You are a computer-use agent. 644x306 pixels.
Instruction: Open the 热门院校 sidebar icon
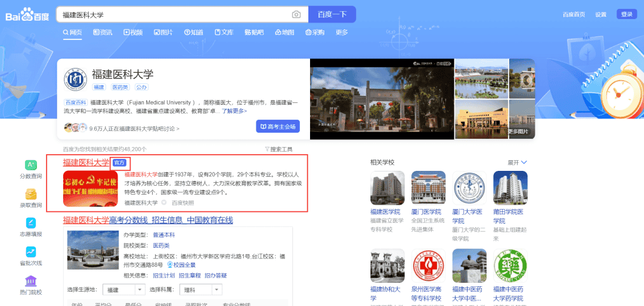[31, 280]
